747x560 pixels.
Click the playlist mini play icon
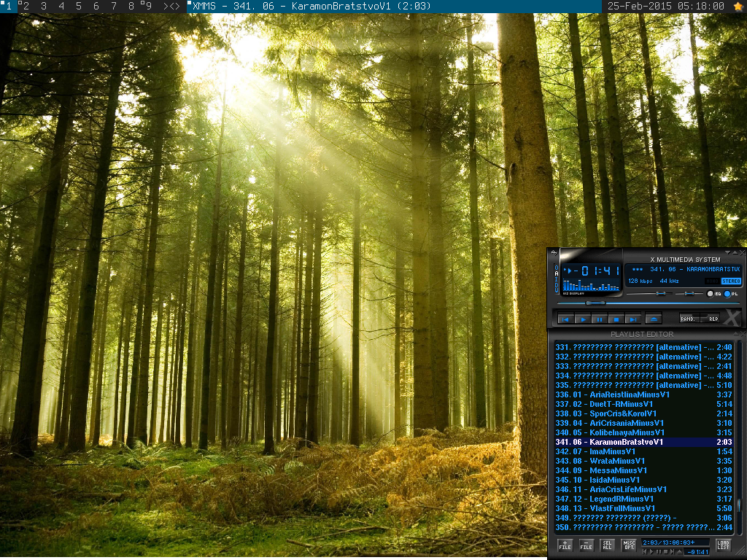[x=651, y=552]
